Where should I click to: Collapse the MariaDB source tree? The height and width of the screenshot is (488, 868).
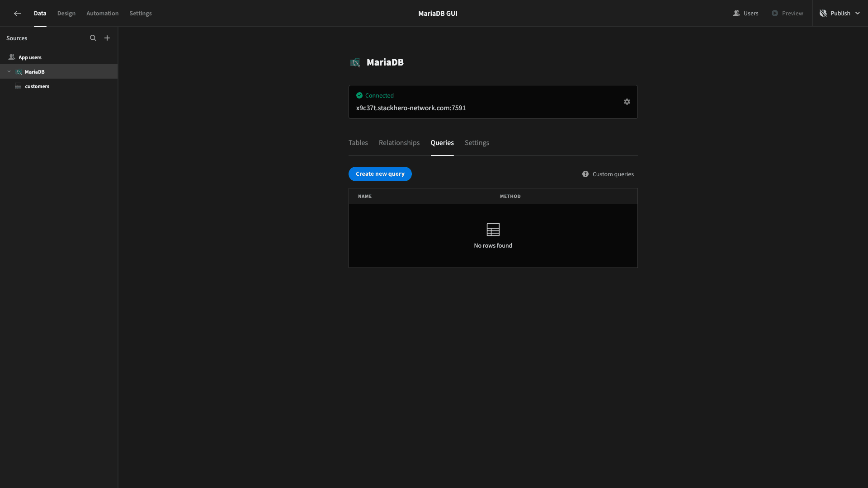pyautogui.click(x=9, y=72)
